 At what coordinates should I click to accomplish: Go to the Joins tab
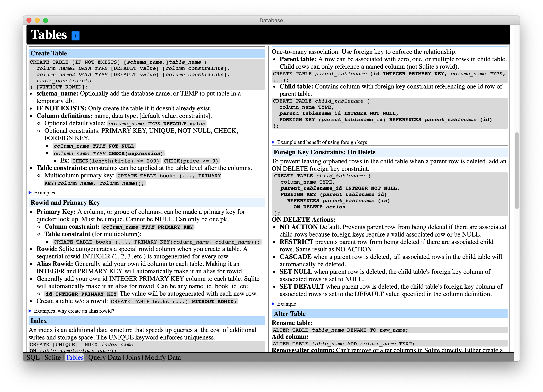coord(133,357)
